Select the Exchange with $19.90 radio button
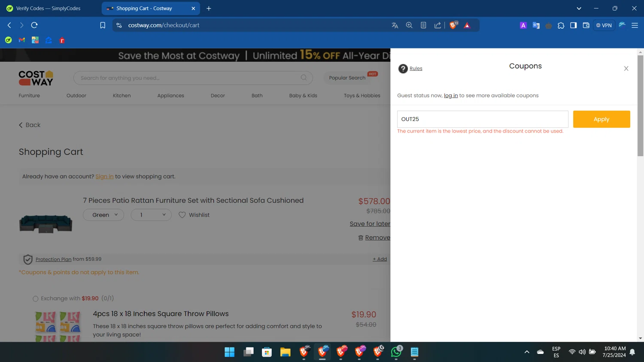Screen dimensions: 644x362 [x=36, y=299]
